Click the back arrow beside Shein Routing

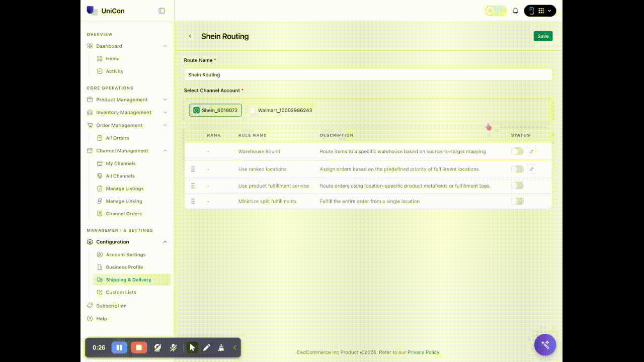pos(190,36)
